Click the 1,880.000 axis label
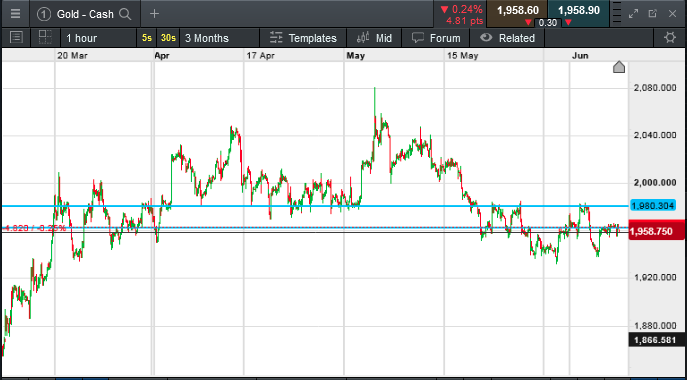This screenshot has width=687, height=380. (655, 326)
